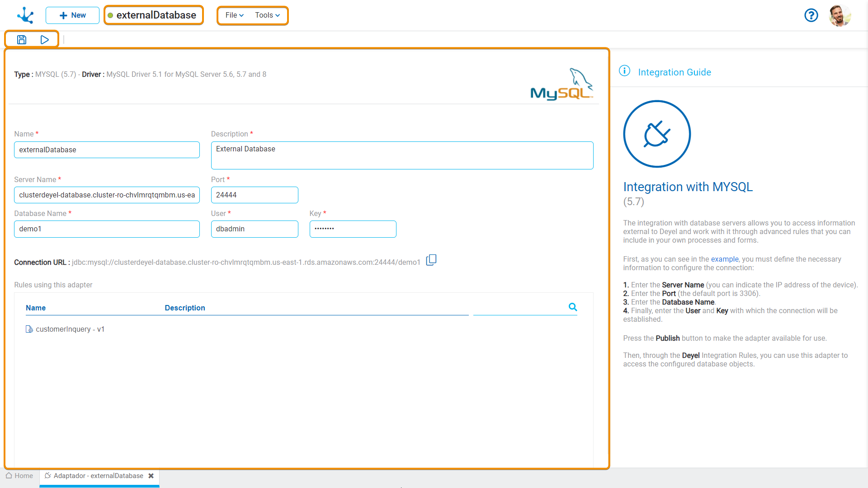
Task: Open the Tools dropdown menu
Action: [268, 15]
